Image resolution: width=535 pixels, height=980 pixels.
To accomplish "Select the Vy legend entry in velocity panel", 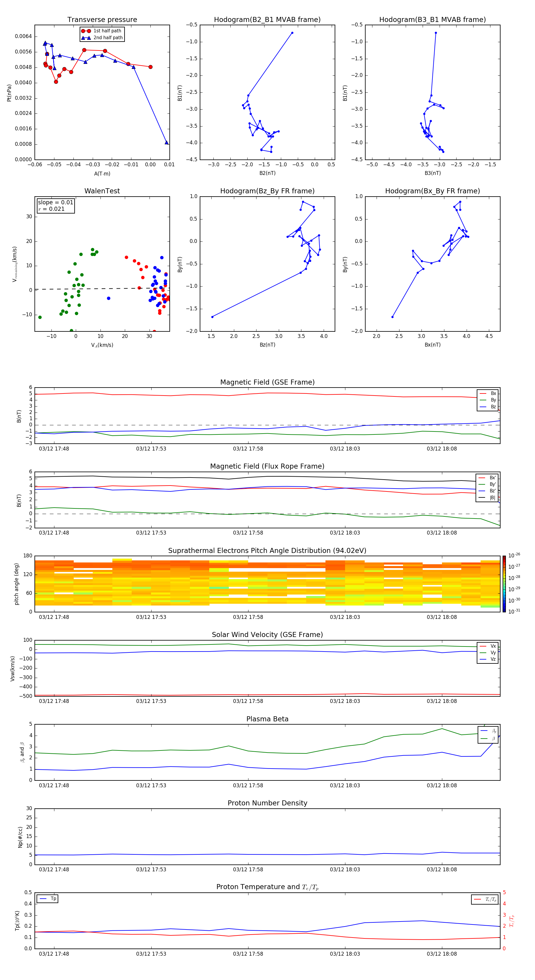I will (x=488, y=652).
